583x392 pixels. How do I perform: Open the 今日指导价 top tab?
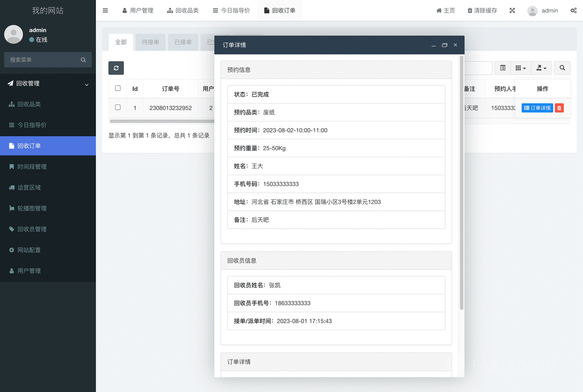pos(231,10)
